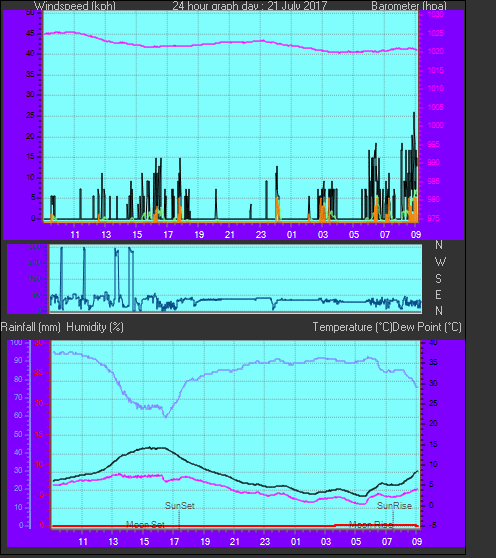Click the 985 barometer scale value
This screenshot has height=558, width=496.
[433, 181]
